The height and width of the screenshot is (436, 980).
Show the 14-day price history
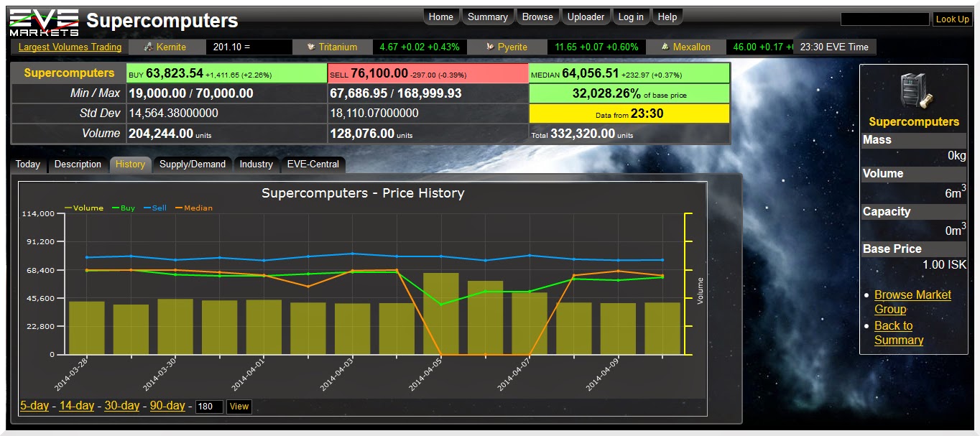coord(77,406)
